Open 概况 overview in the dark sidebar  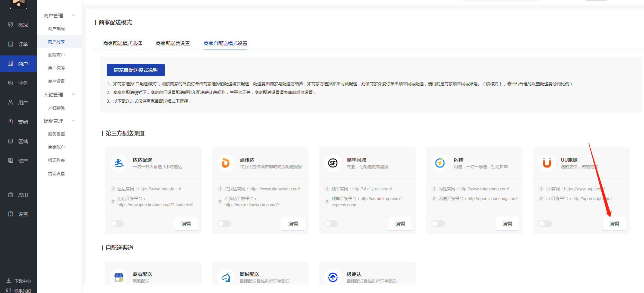(18, 25)
